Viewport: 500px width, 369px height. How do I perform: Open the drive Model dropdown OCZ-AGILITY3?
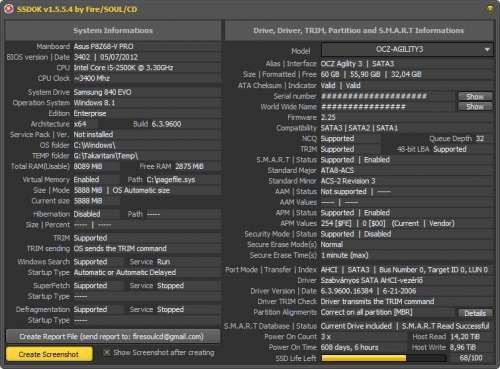(407, 50)
